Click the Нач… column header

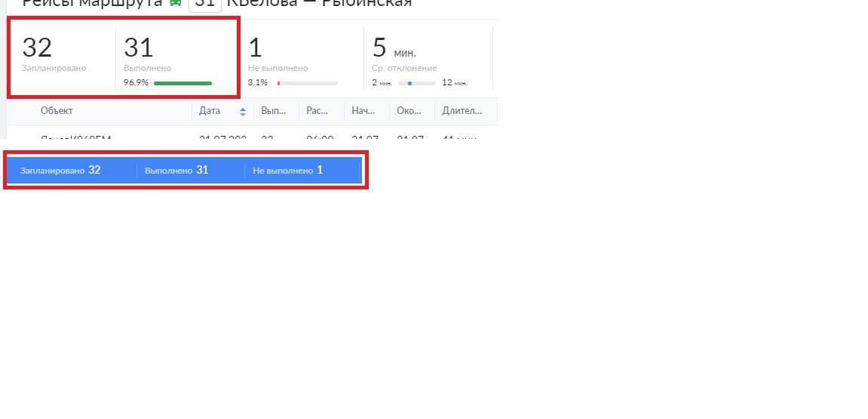click(x=363, y=111)
